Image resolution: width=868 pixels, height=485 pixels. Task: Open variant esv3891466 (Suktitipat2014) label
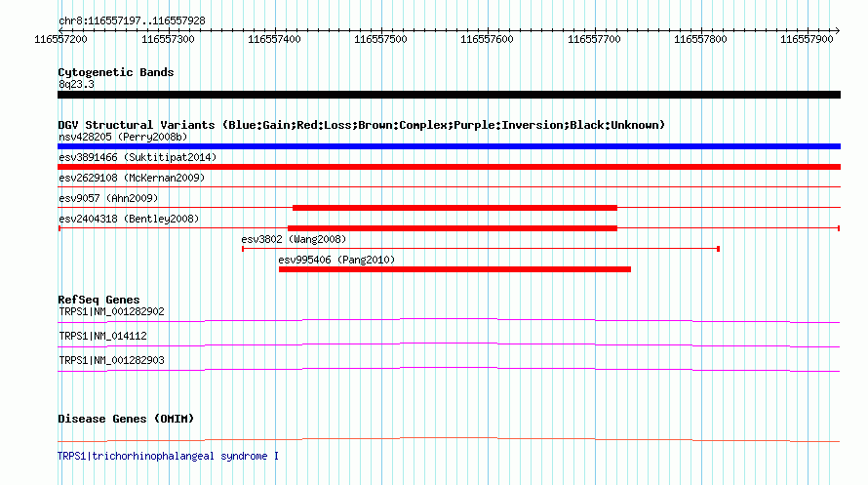pos(138,157)
